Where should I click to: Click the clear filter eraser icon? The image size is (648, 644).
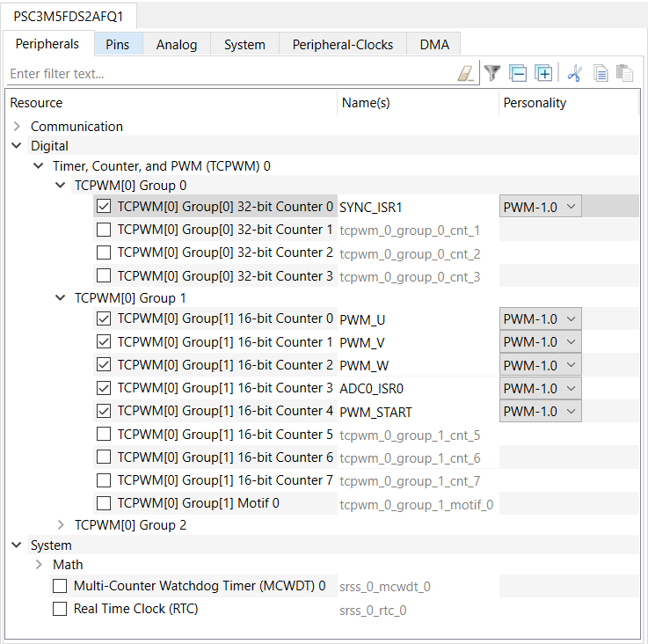click(466, 74)
